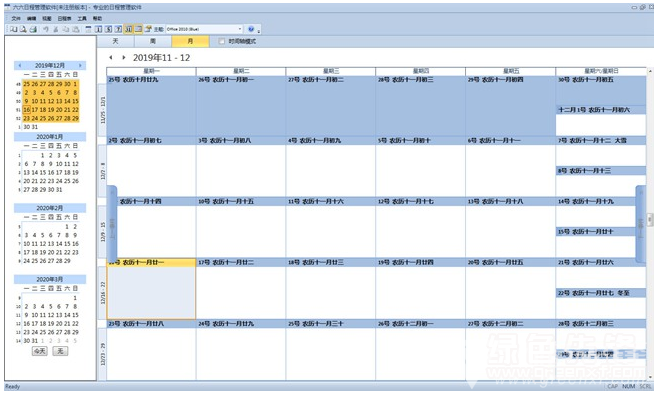Select the boxed 16 in the 2019年12月 mini calendar

coord(26,110)
